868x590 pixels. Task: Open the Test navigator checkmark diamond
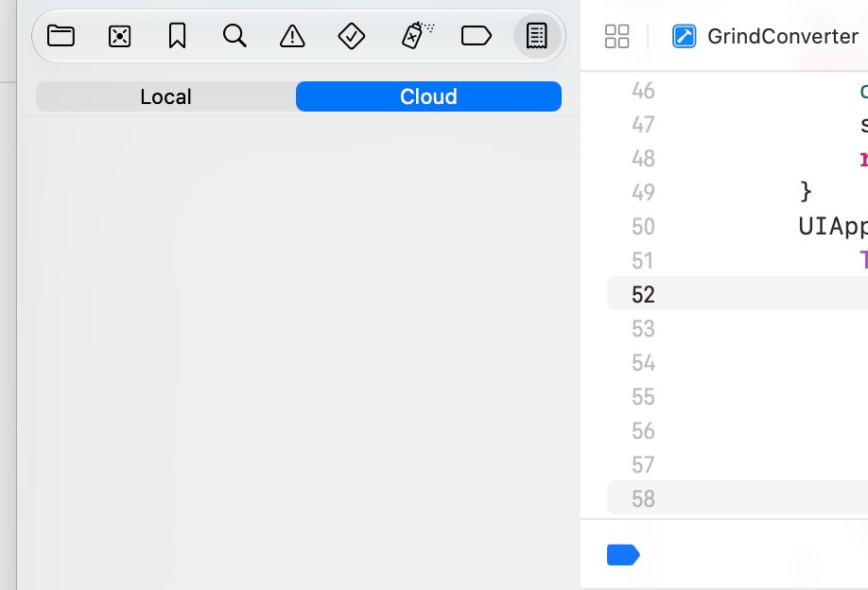352,37
